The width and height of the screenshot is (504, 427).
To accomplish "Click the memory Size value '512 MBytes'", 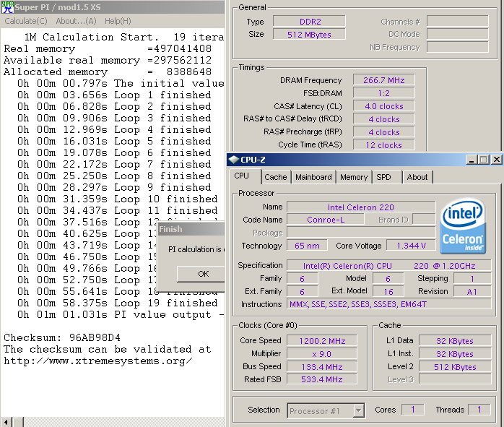I will [x=309, y=35].
